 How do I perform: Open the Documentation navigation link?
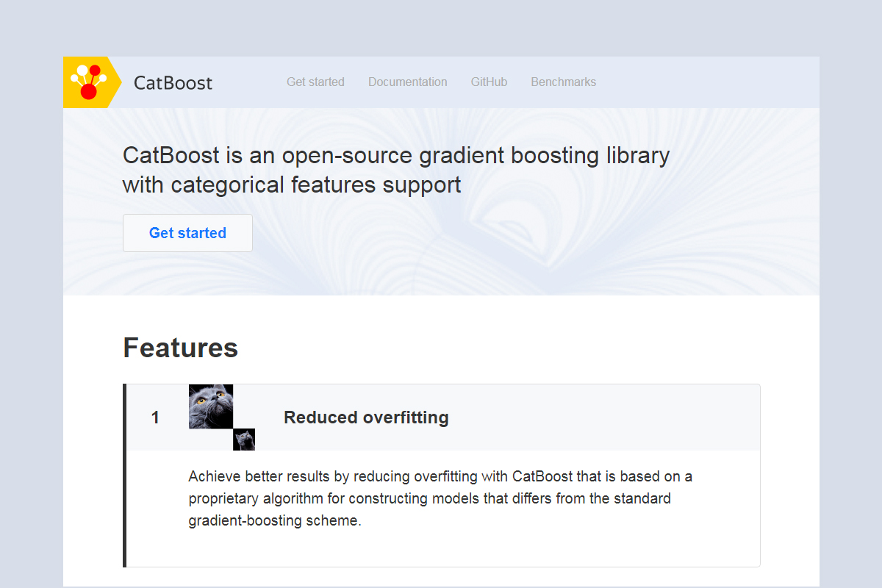407,82
